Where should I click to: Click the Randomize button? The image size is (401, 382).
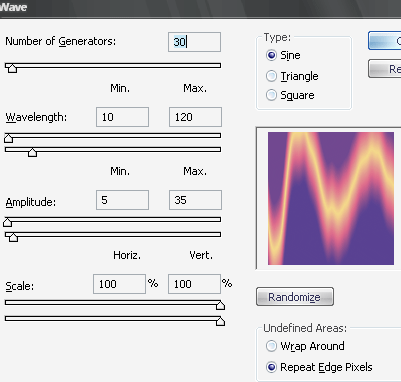tap(295, 297)
